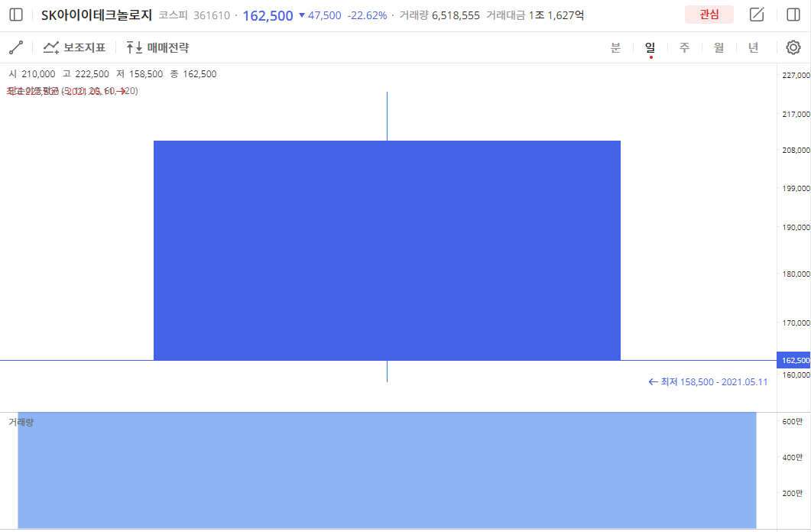This screenshot has width=811, height=532.
Task: Click the 227,000 price axis label
Action: pos(796,75)
